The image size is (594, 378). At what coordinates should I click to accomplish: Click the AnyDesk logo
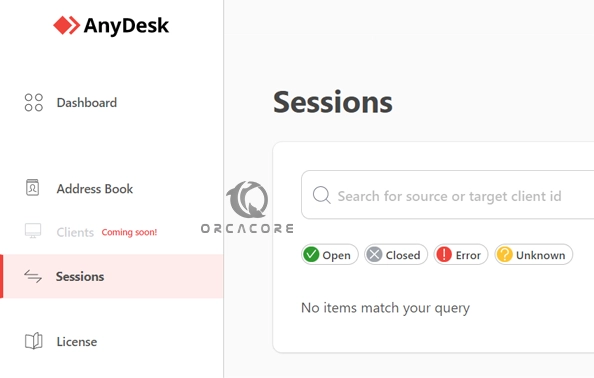[111, 25]
